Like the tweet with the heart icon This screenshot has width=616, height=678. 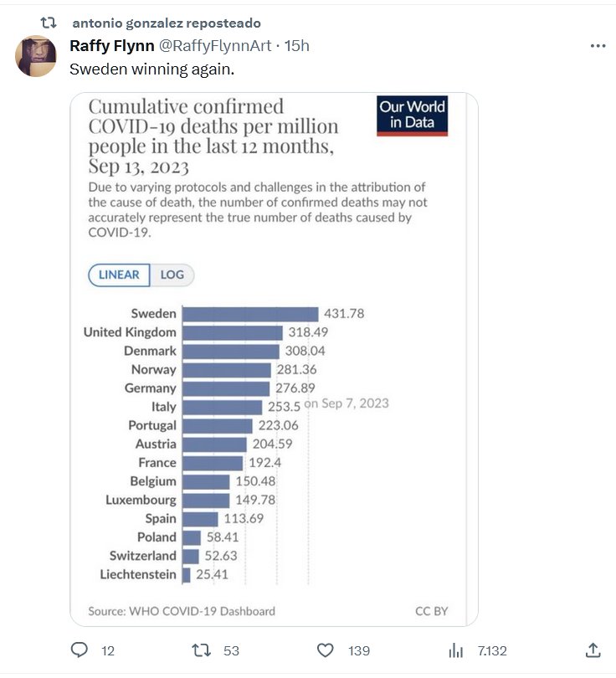point(326,650)
